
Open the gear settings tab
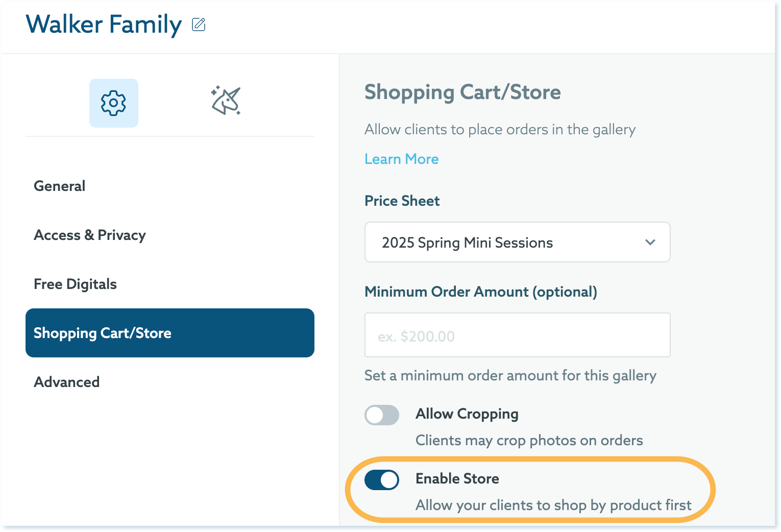[114, 103]
